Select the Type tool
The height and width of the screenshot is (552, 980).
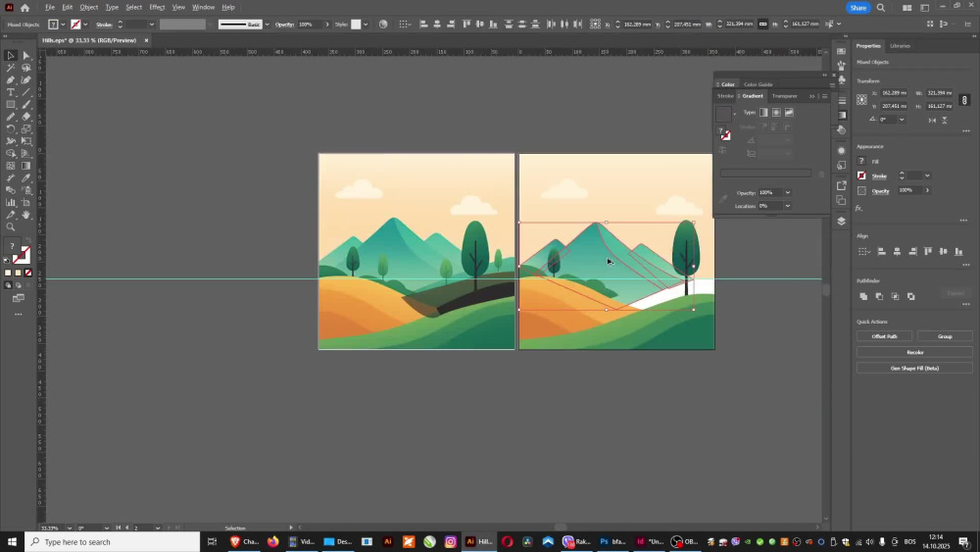[x=11, y=92]
